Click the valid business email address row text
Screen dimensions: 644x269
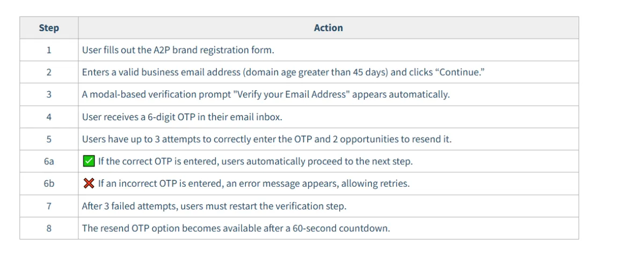(x=283, y=72)
